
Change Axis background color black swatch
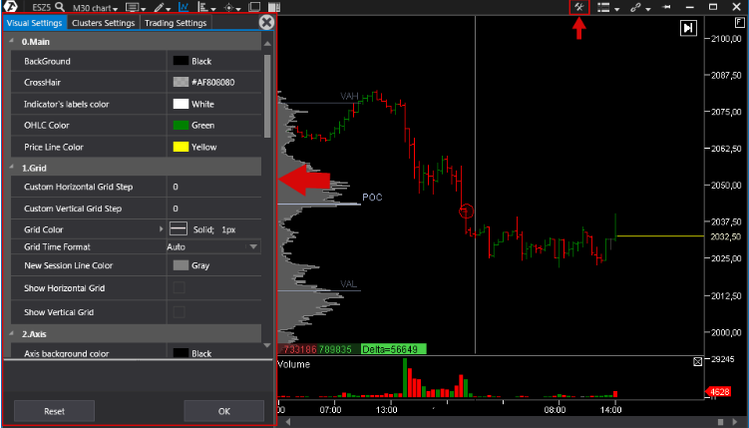pos(181,353)
